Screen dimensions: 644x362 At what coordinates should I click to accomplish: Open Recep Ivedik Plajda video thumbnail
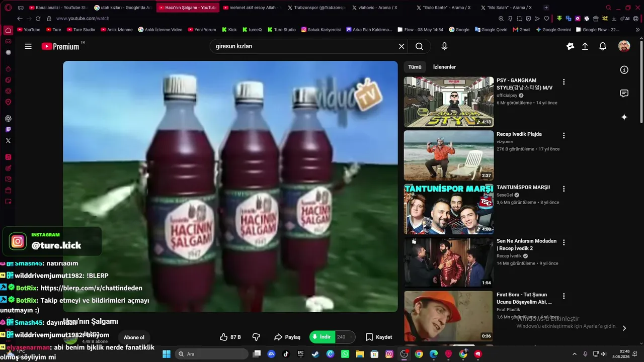pos(449,155)
